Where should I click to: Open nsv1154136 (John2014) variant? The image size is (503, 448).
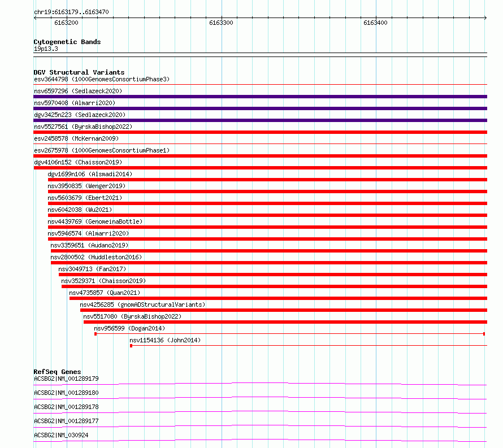click(x=165, y=340)
